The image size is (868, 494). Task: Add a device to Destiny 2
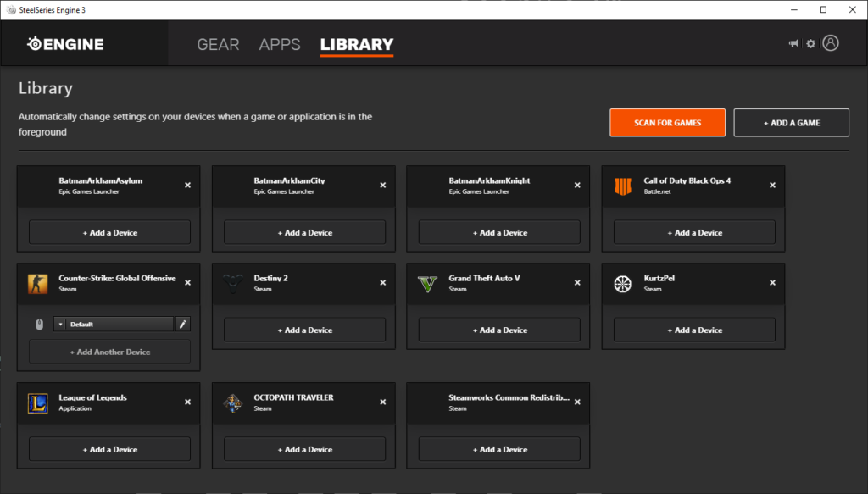pos(304,330)
